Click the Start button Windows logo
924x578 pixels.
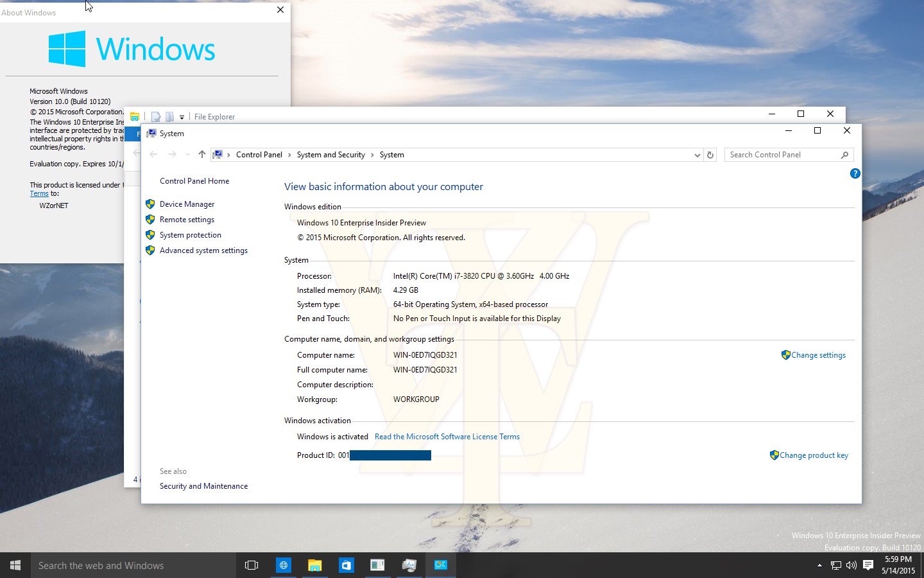[x=15, y=565]
